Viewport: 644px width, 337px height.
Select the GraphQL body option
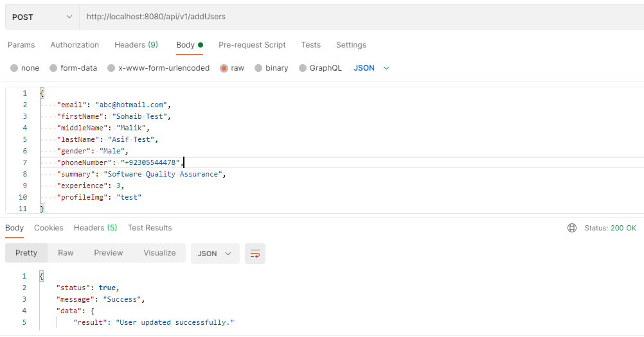(303, 68)
